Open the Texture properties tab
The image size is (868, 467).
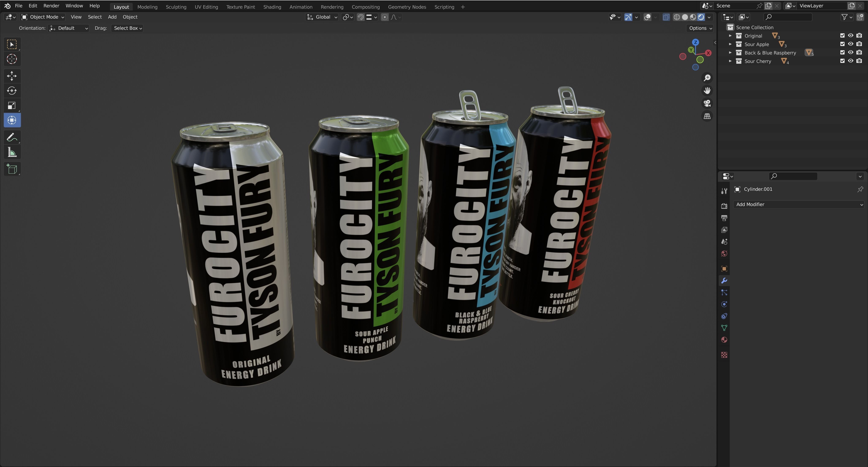coord(724,355)
